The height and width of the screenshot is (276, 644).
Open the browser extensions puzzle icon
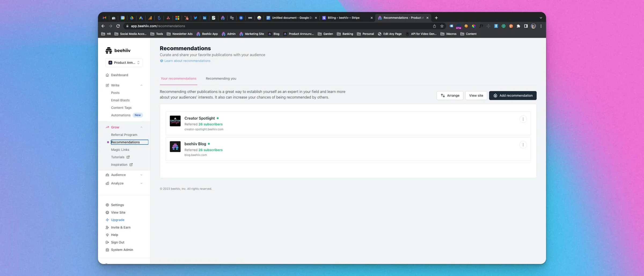[518, 26]
